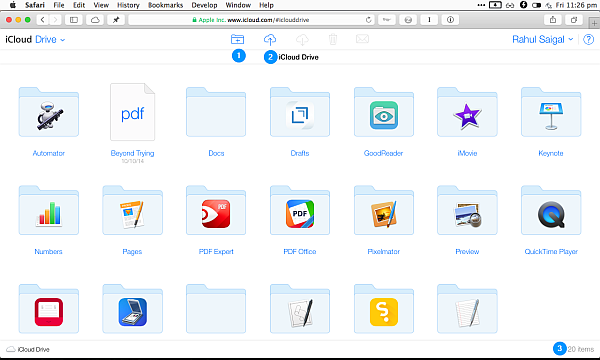Open the Window menu
The height and width of the screenshot is (360, 600).
238,5
